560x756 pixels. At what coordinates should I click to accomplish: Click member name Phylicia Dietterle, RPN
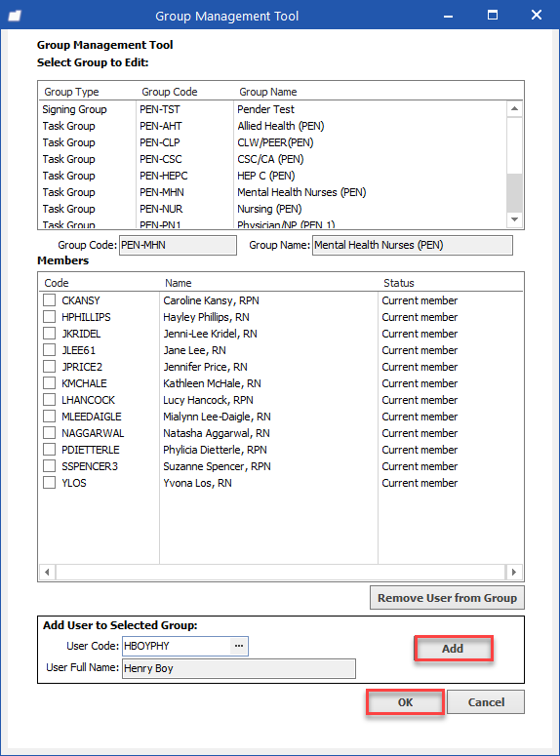215,450
